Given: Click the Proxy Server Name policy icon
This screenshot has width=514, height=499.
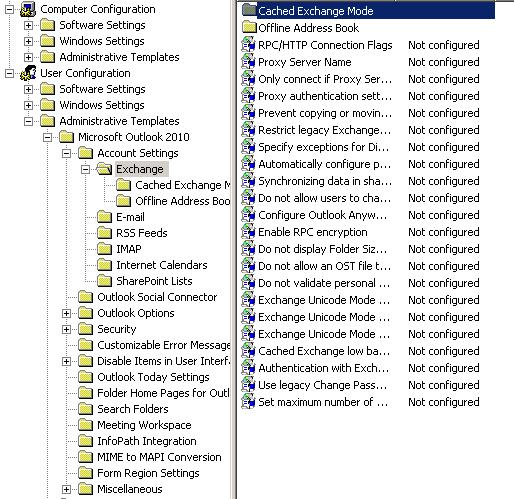Looking at the screenshot, I should (x=248, y=62).
